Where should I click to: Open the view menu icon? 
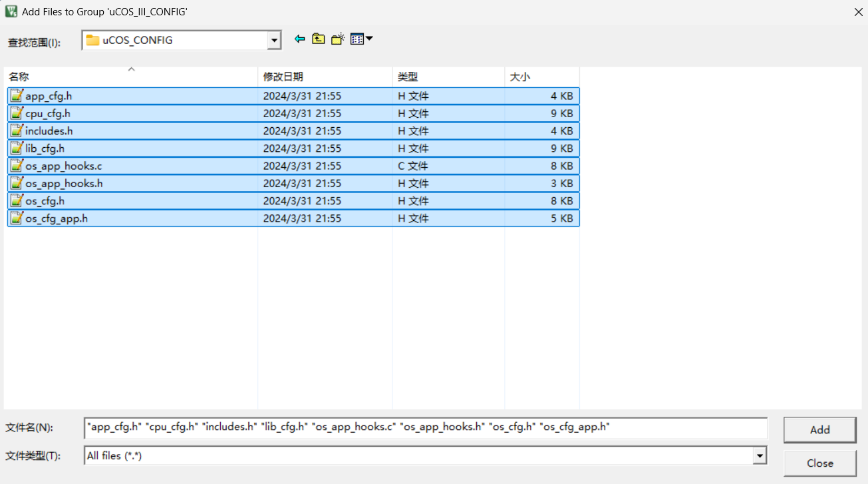pyautogui.click(x=361, y=39)
